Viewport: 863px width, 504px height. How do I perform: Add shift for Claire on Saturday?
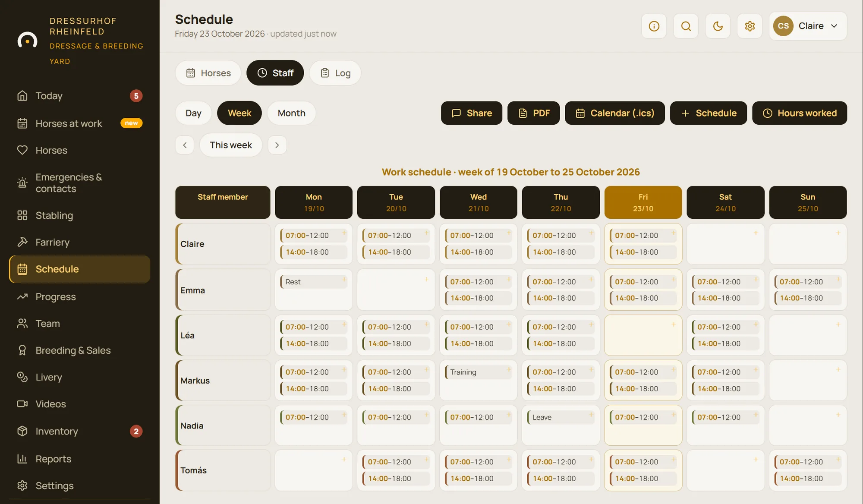[756, 233]
